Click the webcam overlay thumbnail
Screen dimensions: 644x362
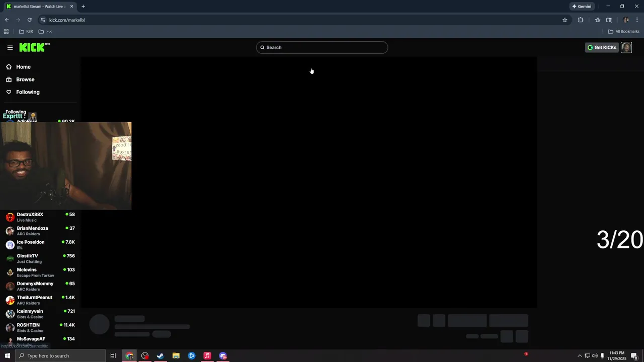[x=65, y=165]
